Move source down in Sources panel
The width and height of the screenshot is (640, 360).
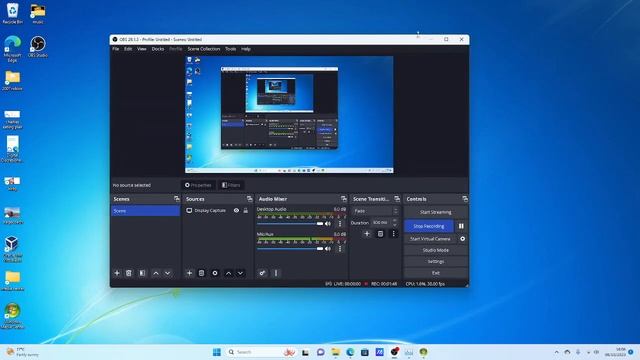[x=240, y=273]
